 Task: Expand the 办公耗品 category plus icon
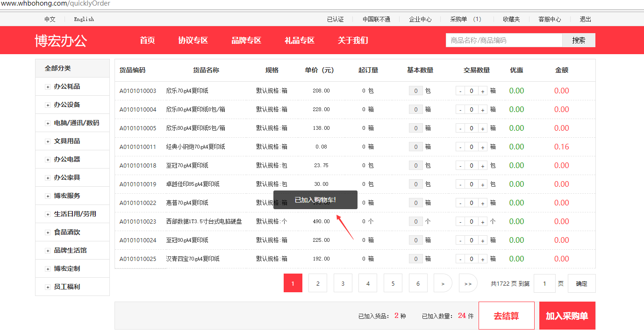click(x=48, y=87)
